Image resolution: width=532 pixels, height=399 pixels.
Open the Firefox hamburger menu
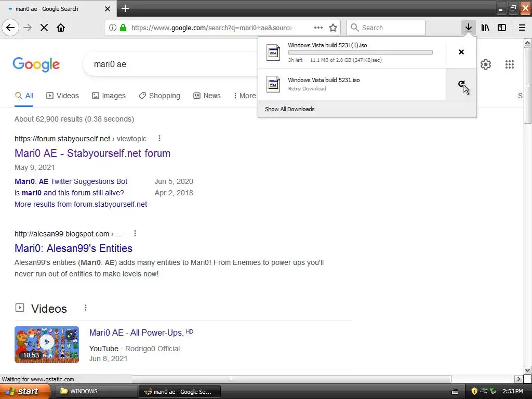tap(522, 28)
